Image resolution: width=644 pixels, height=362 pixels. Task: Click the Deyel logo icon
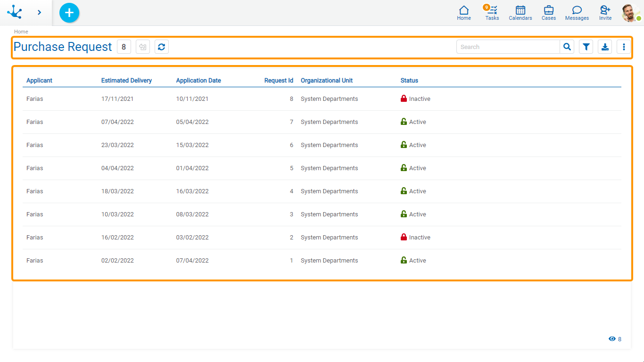tap(15, 12)
